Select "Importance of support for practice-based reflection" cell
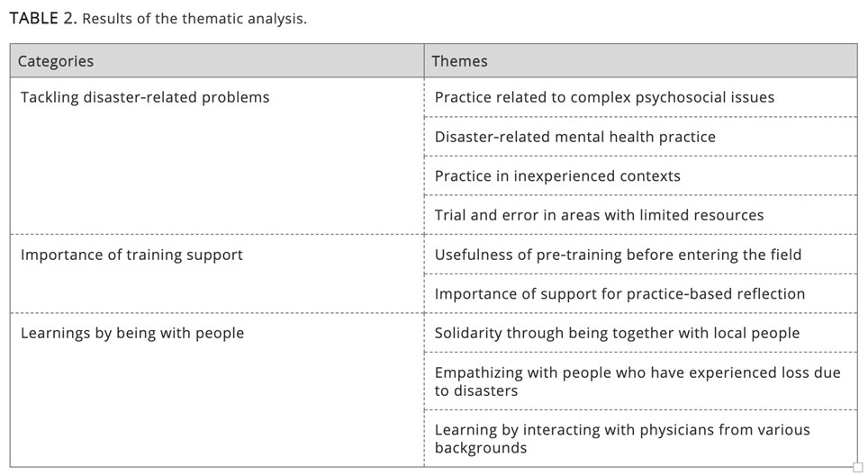The height and width of the screenshot is (475, 868). [x=619, y=293]
